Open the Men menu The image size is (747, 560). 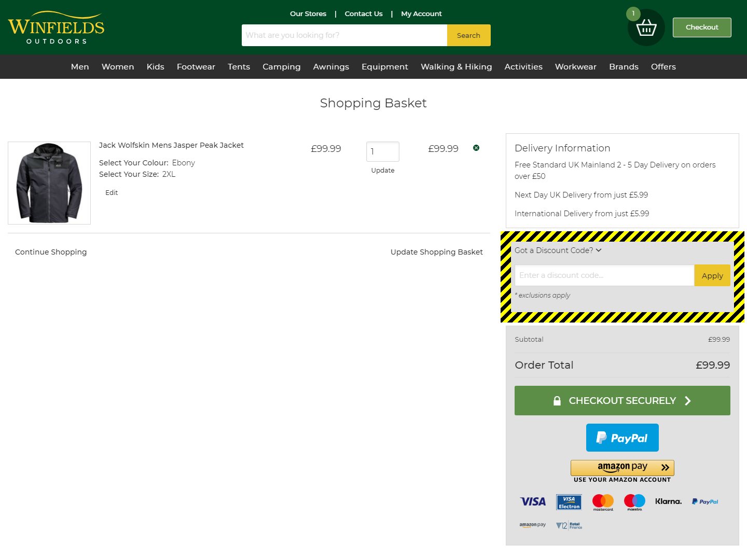(x=80, y=66)
